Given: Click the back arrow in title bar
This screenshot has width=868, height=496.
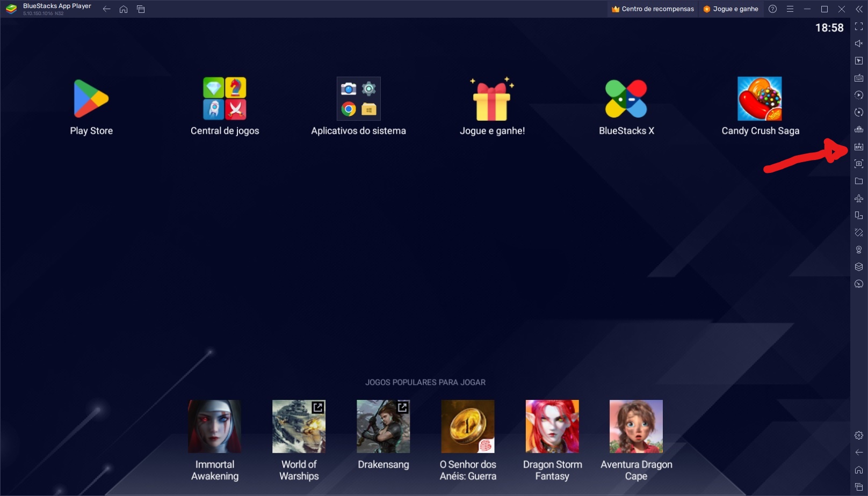Looking at the screenshot, I should click(106, 9).
